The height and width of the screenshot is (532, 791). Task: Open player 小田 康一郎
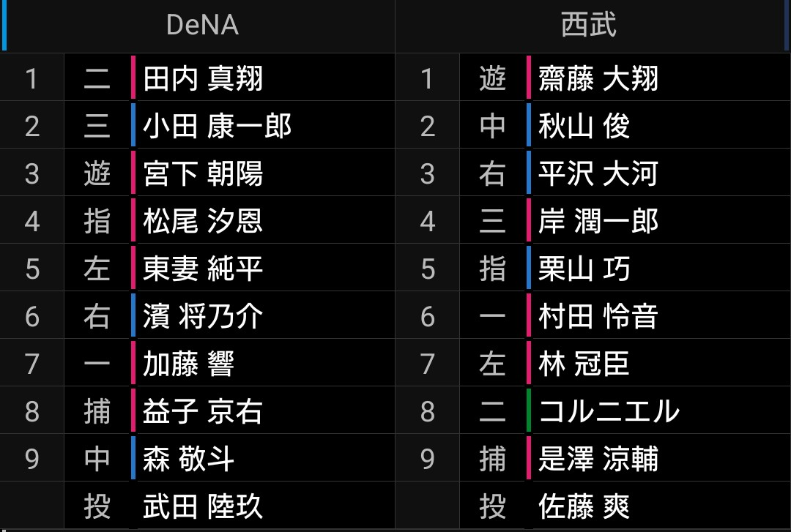pyautogui.click(x=217, y=126)
